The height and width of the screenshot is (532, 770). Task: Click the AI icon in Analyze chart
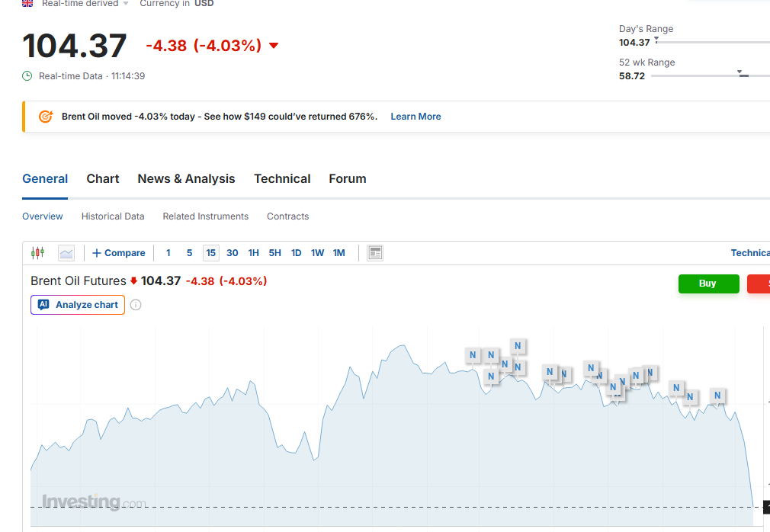click(43, 305)
